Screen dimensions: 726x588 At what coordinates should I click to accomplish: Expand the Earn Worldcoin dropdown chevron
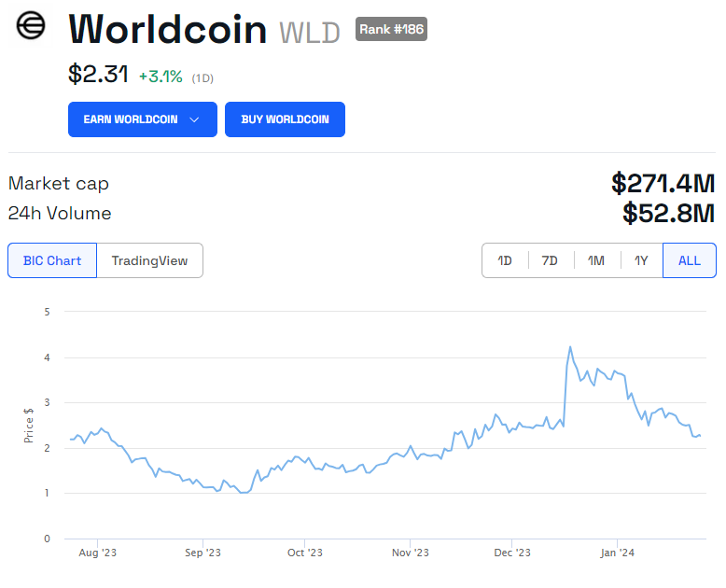tap(194, 119)
